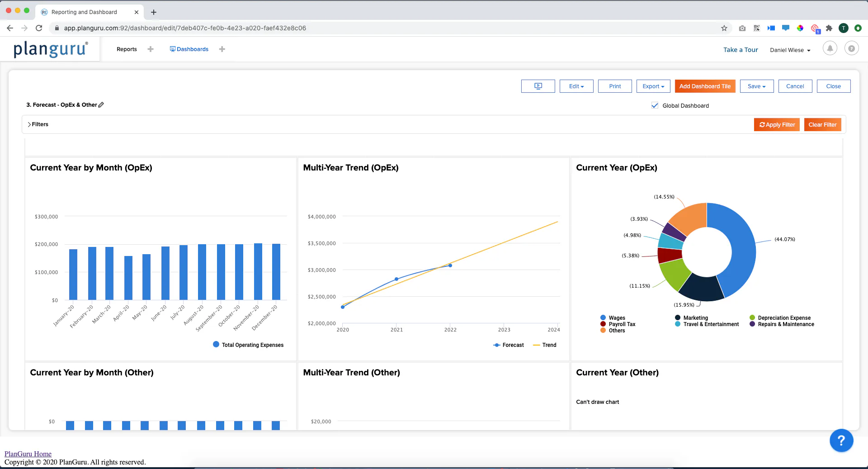Viewport: 868px width, 469px height.
Task: Click the Wages legend color swatch
Action: coord(603,318)
